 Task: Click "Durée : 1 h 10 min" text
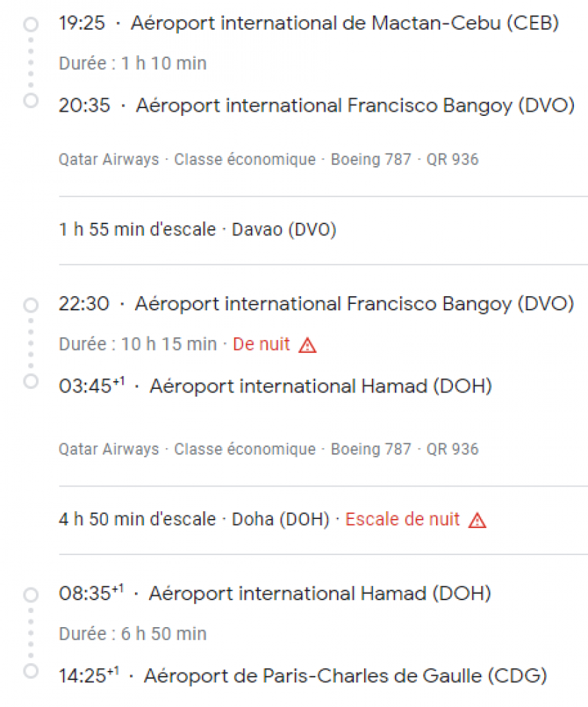click(x=133, y=64)
